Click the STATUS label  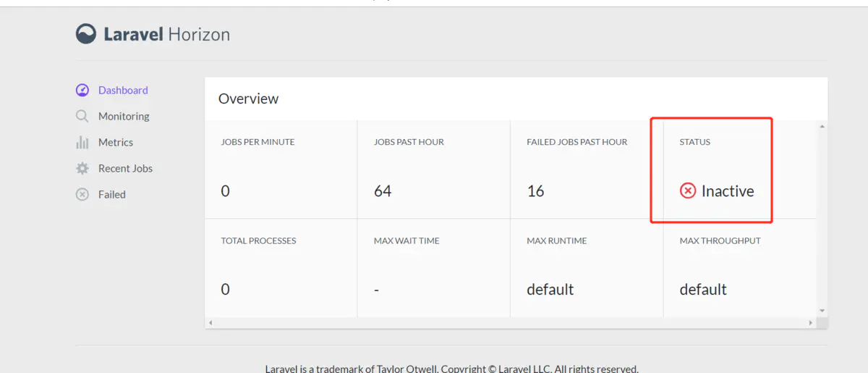click(x=695, y=142)
